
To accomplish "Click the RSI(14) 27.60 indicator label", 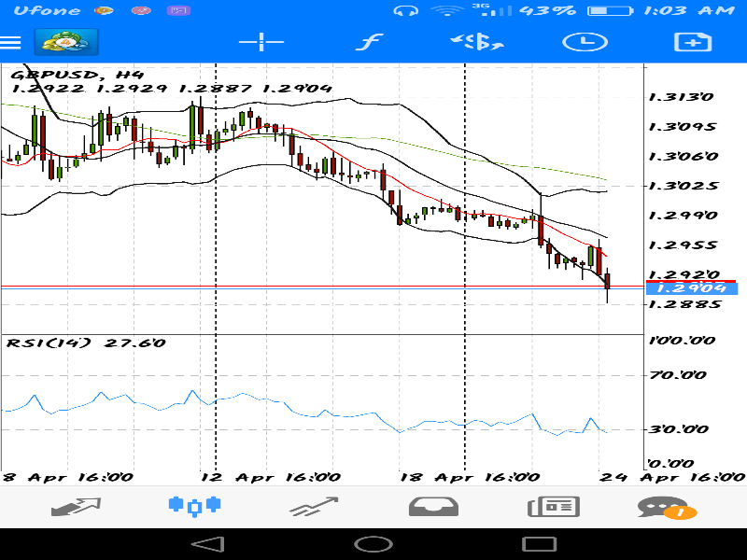I will (86, 343).
